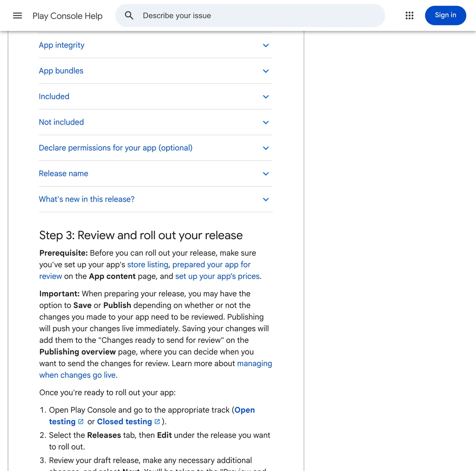Click the search magnifier icon

click(x=129, y=15)
